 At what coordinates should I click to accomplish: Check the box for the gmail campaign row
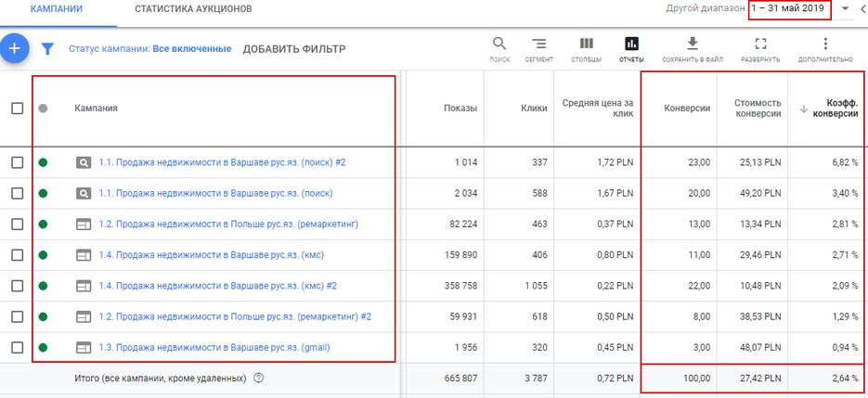point(18,348)
